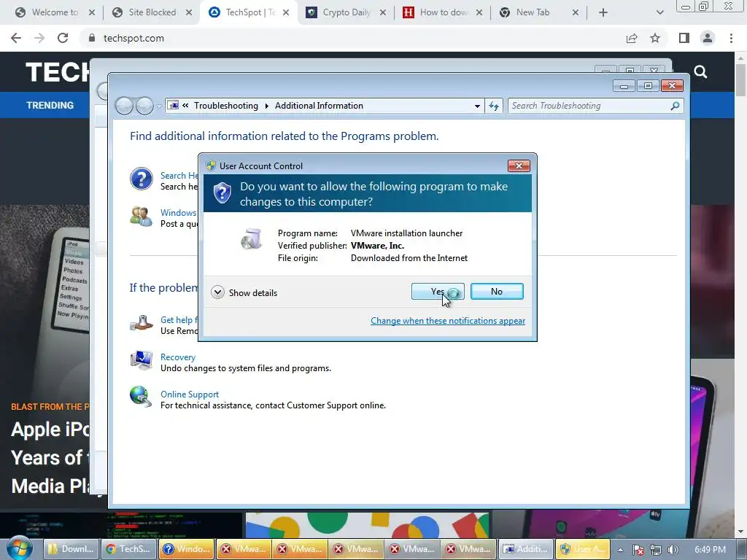Switch to the Crypto Daily tab
Screen dimensions: 747x560
point(347,12)
